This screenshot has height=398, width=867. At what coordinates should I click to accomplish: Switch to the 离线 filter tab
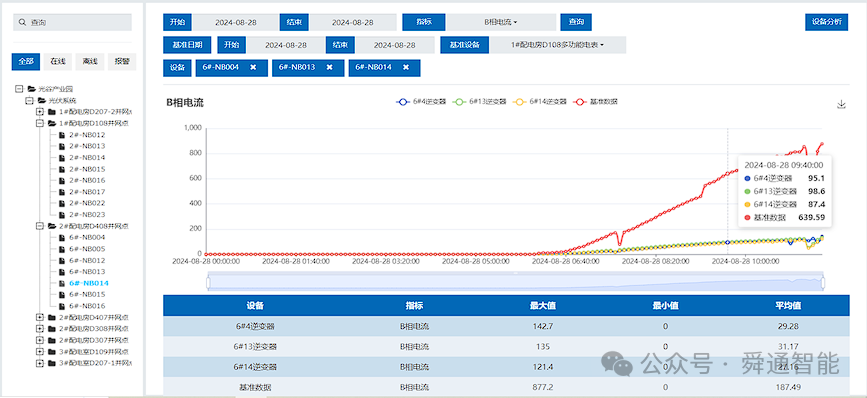point(90,61)
